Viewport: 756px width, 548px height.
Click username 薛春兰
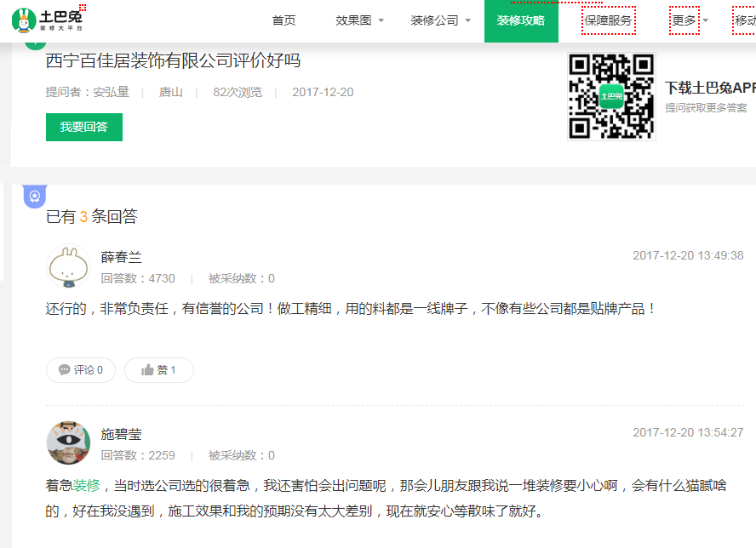pos(121,257)
